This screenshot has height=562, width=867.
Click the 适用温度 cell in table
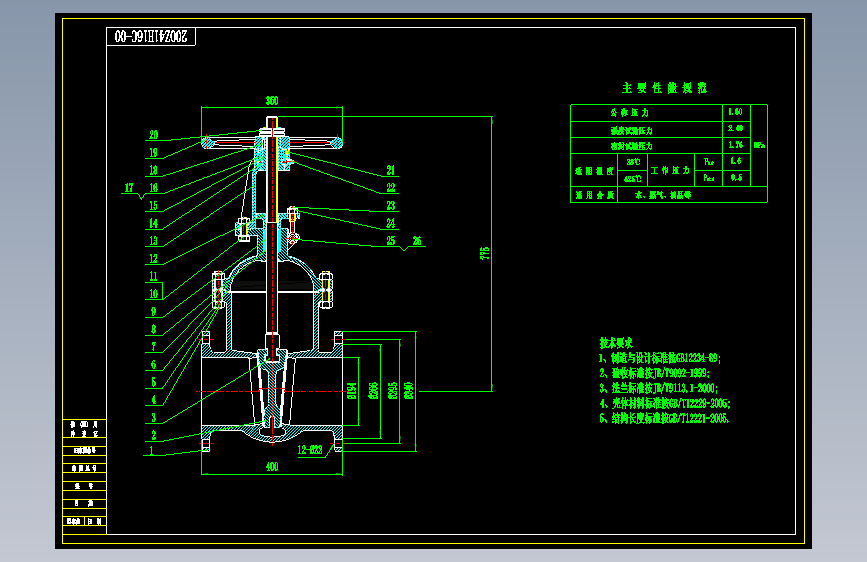coord(594,171)
